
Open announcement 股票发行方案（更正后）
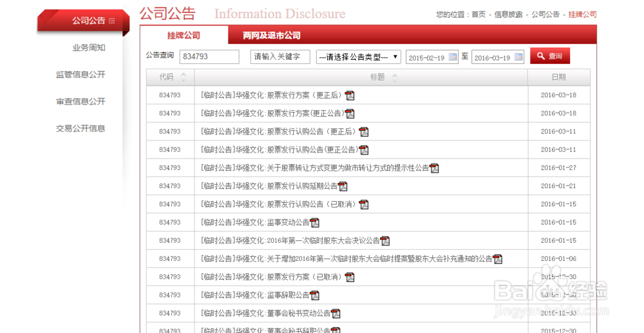click(x=272, y=95)
